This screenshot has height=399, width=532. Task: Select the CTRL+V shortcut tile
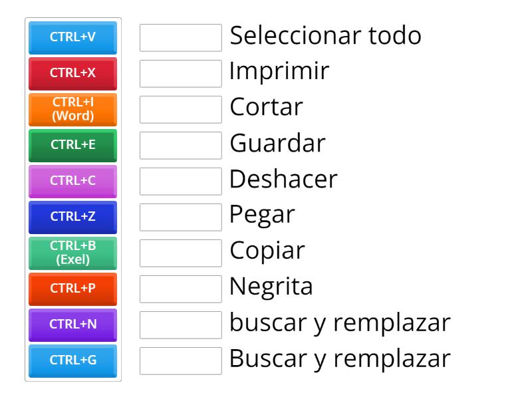(72, 38)
